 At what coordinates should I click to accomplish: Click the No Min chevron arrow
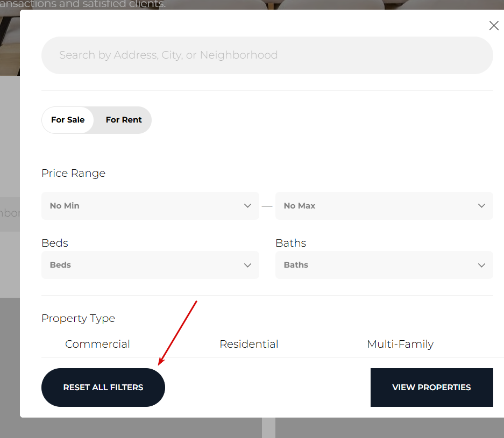tap(247, 206)
